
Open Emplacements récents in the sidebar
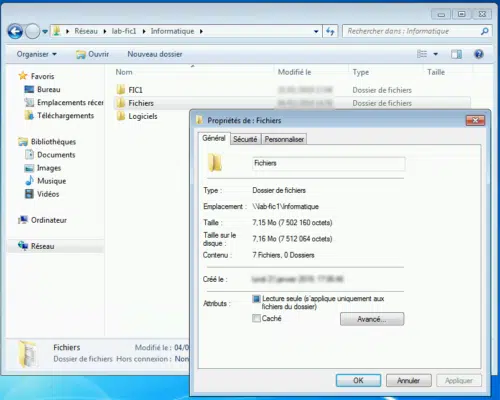(x=70, y=102)
